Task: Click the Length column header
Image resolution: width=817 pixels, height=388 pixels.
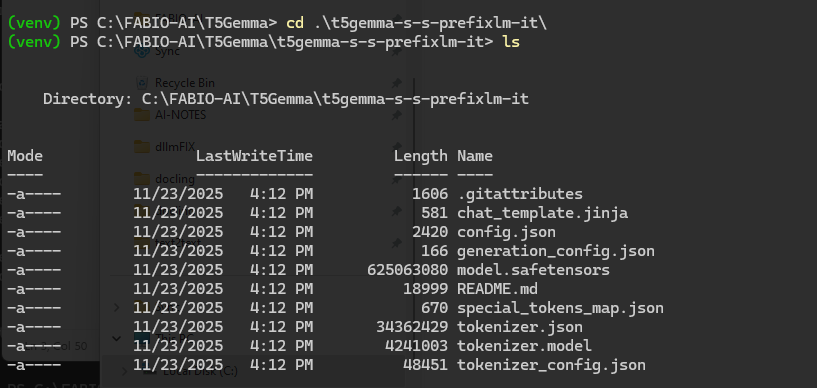Action: (420, 156)
